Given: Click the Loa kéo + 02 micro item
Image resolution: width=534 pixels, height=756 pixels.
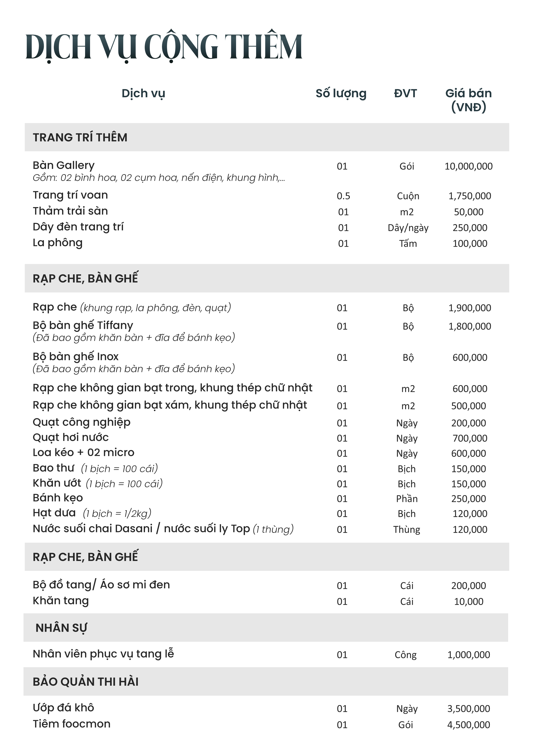Looking at the screenshot, I should tap(84, 452).
